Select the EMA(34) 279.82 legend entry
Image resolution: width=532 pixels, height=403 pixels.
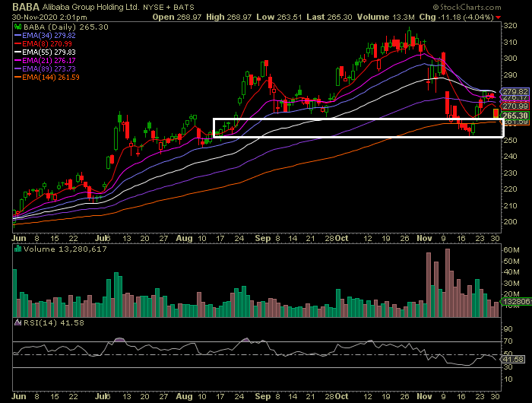click(x=45, y=35)
